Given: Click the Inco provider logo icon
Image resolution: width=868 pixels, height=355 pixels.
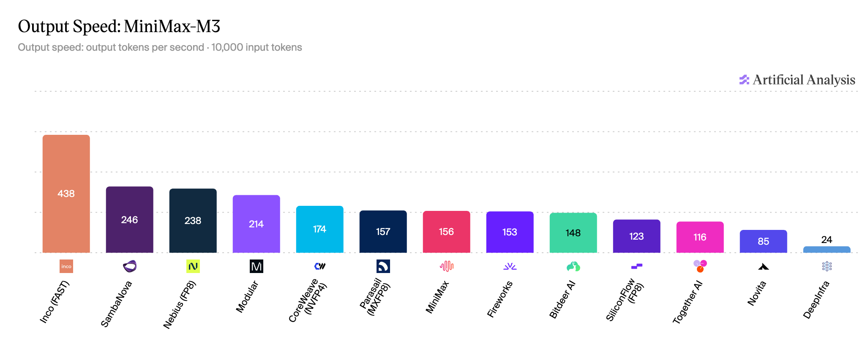Looking at the screenshot, I should (66, 266).
